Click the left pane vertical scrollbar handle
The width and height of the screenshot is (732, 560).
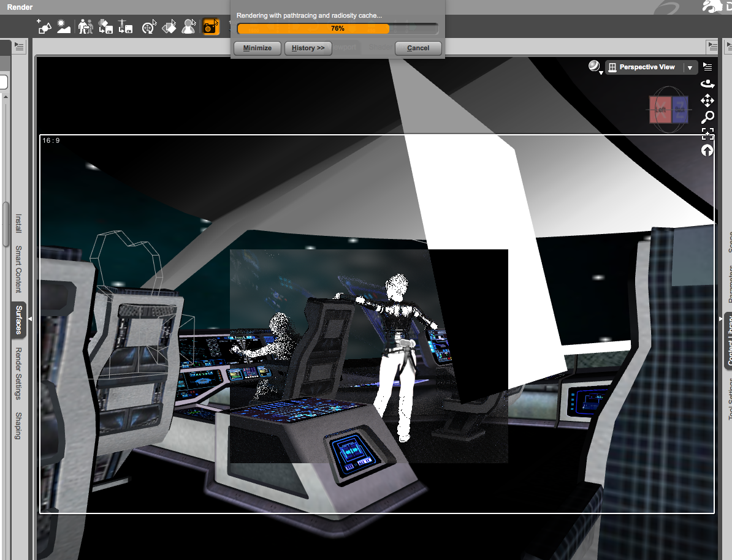coord(6,224)
